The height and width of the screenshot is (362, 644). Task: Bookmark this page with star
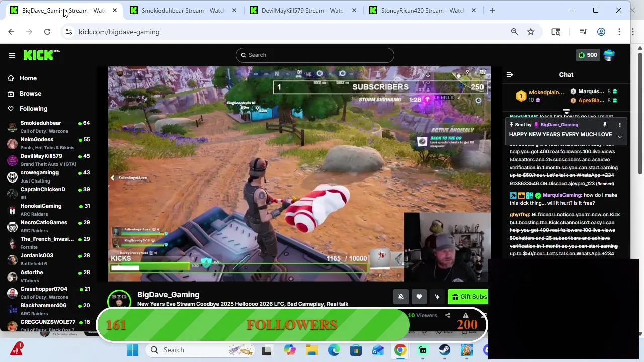pos(531,32)
